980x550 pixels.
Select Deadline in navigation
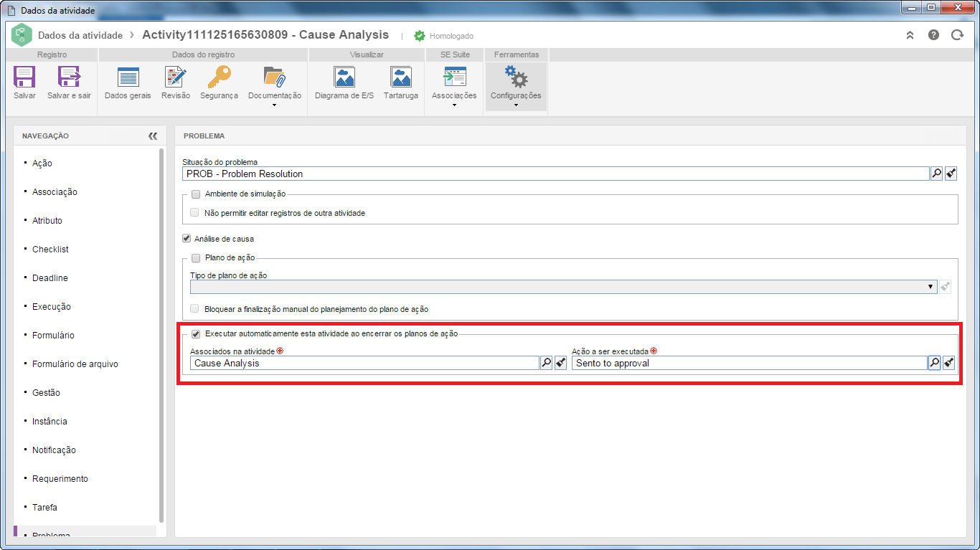[x=50, y=278]
